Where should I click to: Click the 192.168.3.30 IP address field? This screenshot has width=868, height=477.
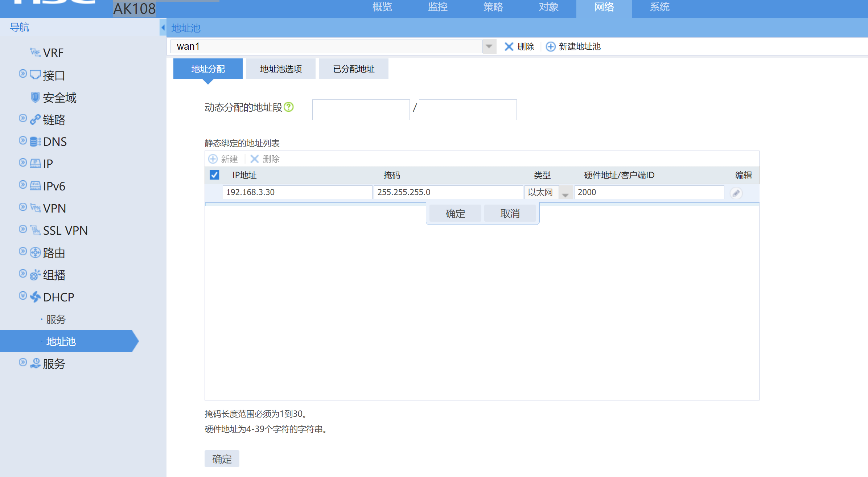[x=297, y=192]
